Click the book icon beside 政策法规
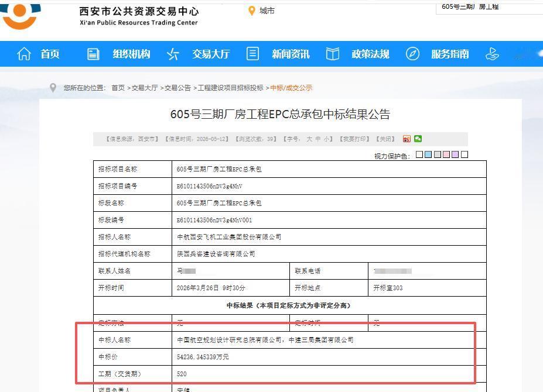543x392 pixels. pos(333,54)
